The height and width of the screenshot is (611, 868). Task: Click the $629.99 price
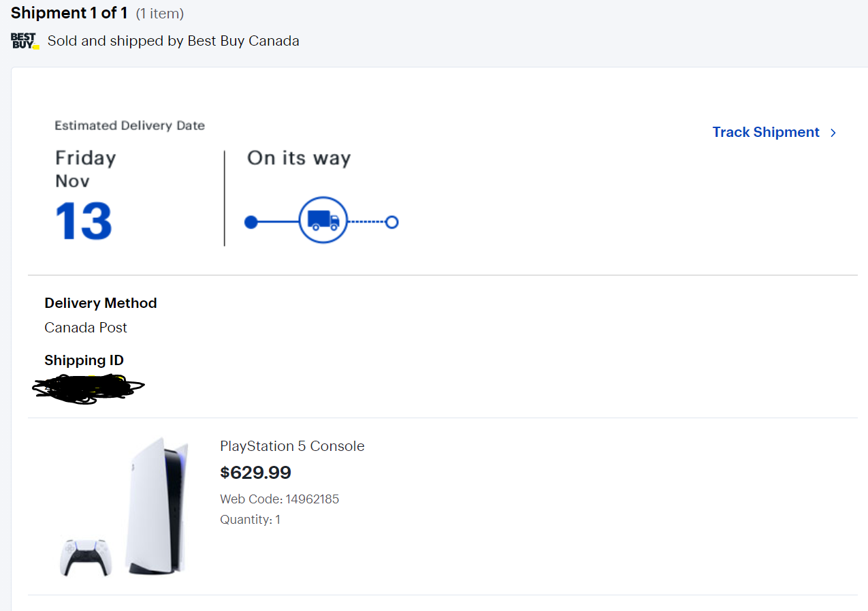(256, 473)
